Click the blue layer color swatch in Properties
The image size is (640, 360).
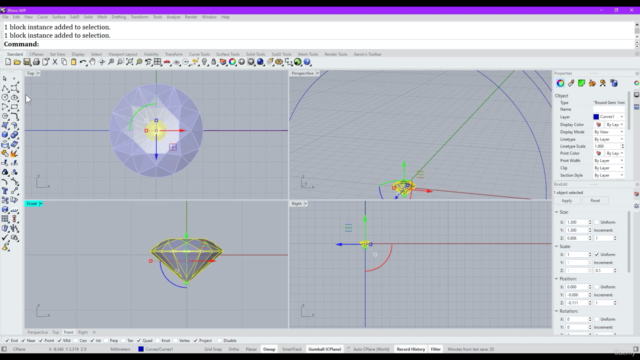pos(596,117)
